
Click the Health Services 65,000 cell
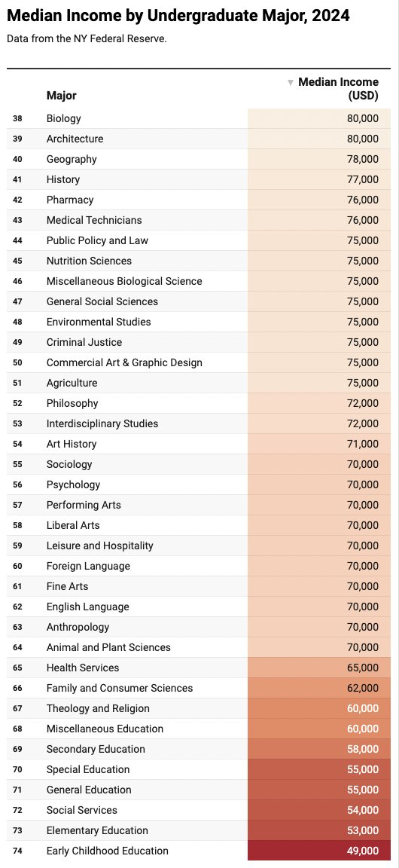pos(319,668)
